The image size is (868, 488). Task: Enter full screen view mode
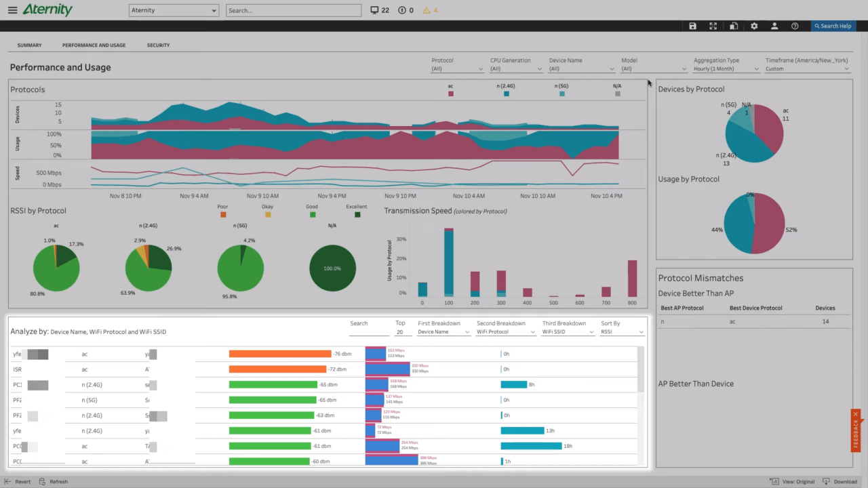pos(713,26)
